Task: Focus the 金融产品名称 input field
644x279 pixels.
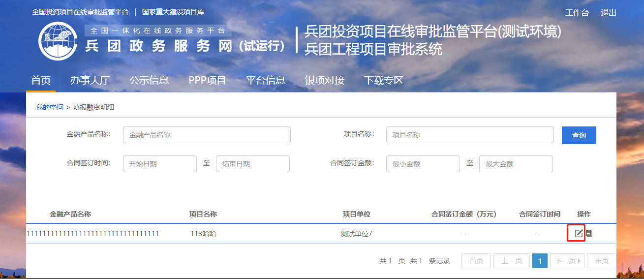Action: tap(207, 135)
